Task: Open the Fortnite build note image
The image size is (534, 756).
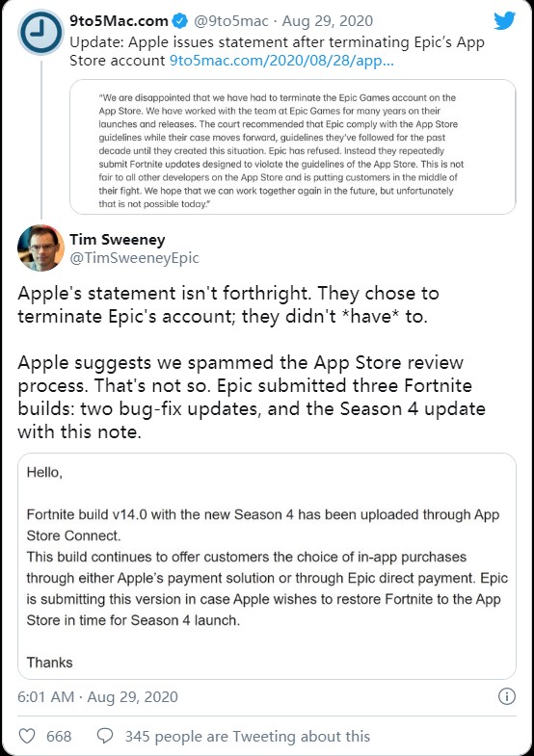Action: point(267,566)
